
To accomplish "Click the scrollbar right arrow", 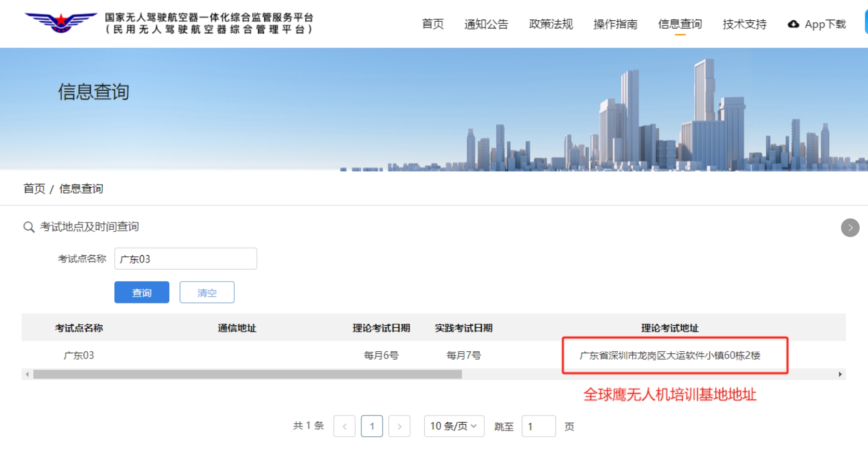I will click(x=840, y=375).
